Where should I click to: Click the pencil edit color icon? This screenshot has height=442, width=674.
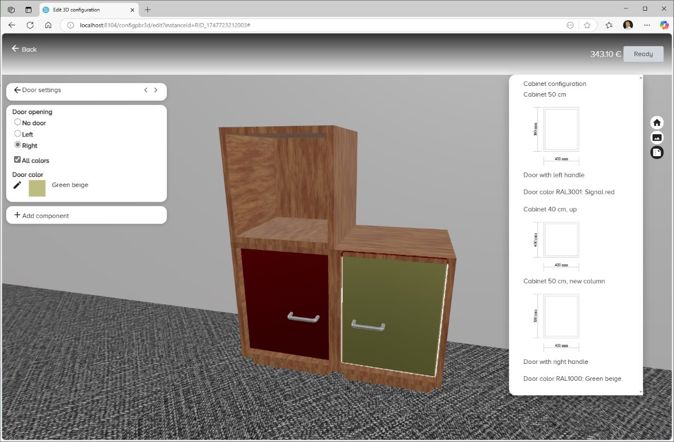tap(17, 185)
